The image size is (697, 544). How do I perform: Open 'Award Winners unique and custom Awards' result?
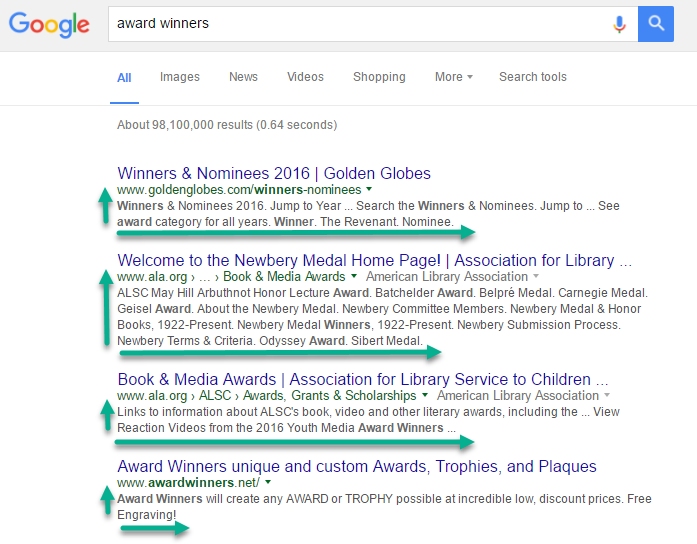[357, 467]
